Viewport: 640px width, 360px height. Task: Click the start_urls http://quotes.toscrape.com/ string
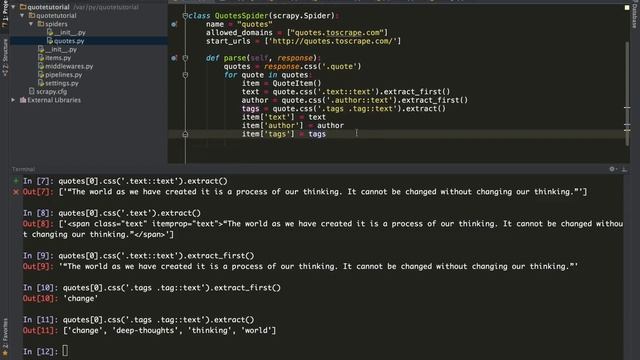pyautogui.click(x=333, y=41)
